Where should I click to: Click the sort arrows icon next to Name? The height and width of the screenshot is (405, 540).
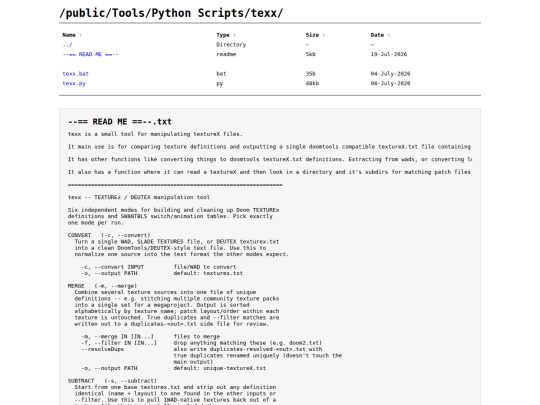81,35
